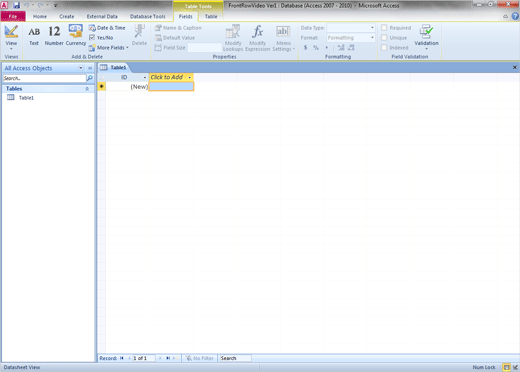520x372 pixels.
Task: Open Microsoft Access Help
Action: pyautogui.click(x=515, y=16)
